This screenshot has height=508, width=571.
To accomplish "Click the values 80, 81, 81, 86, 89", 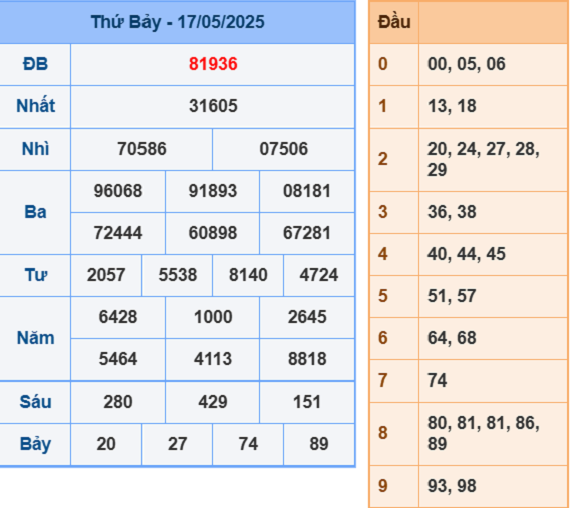I will (483, 433).
